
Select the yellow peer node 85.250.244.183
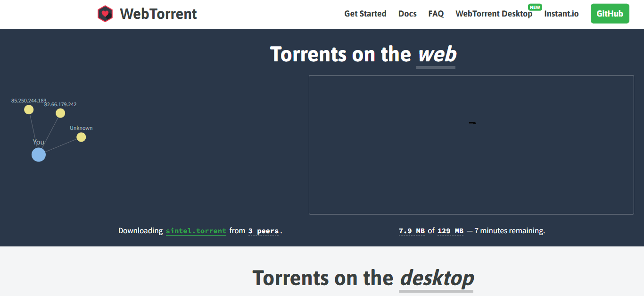coord(29,110)
